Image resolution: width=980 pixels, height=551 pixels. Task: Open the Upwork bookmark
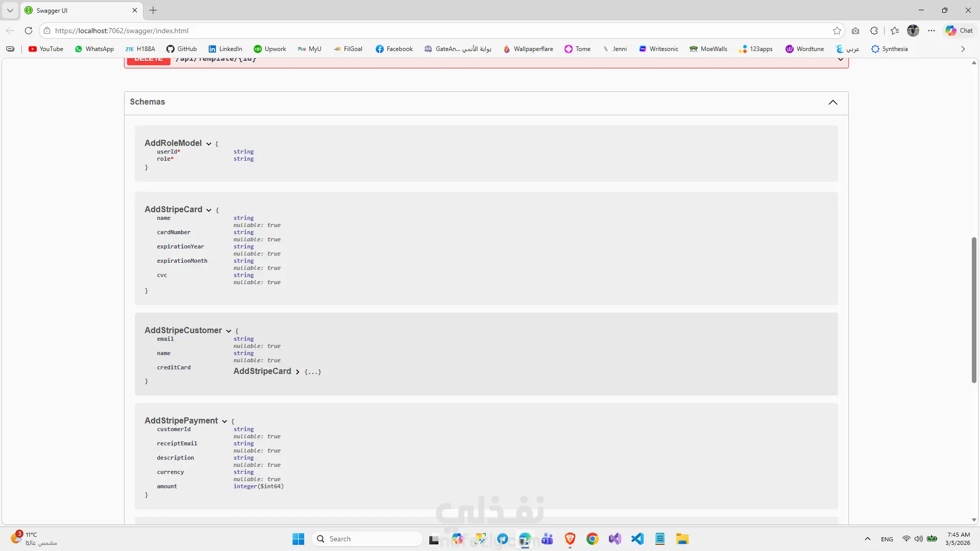coord(270,49)
